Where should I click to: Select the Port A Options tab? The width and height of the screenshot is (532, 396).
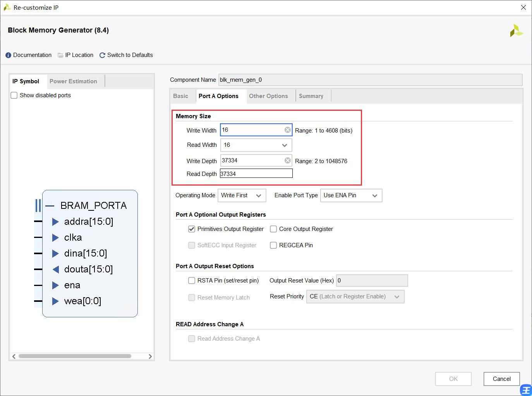[x=218, y=96]
